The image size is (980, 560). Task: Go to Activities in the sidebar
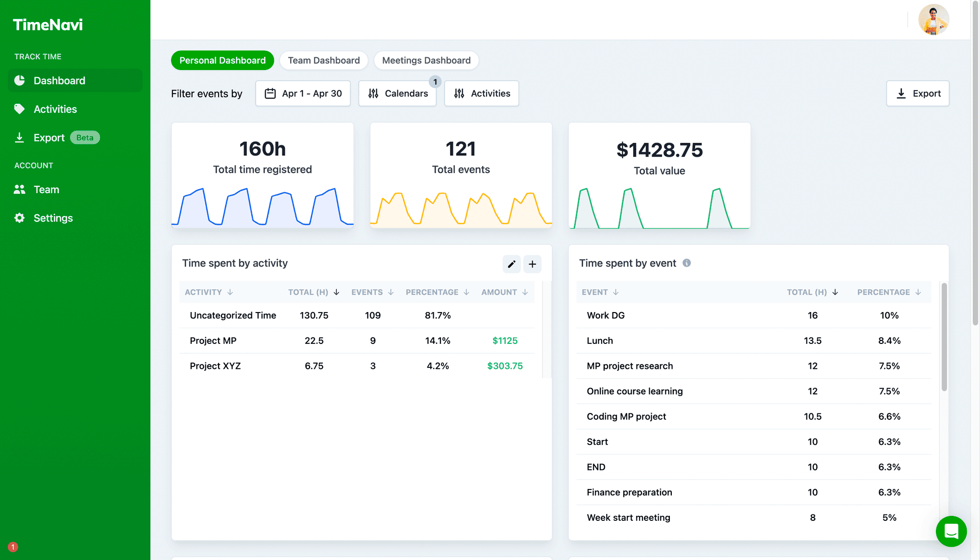[75, 109]
